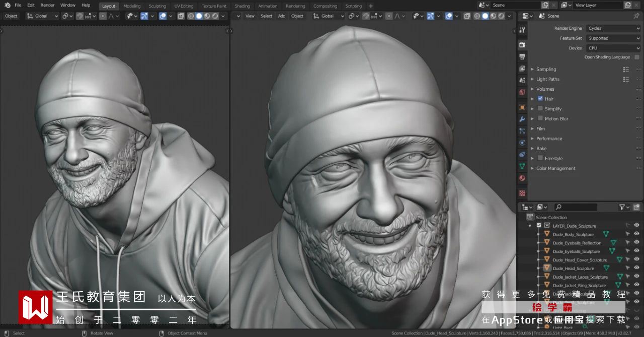Enable the Hair checkbox

pyautogui.click(x=540, y=99)
